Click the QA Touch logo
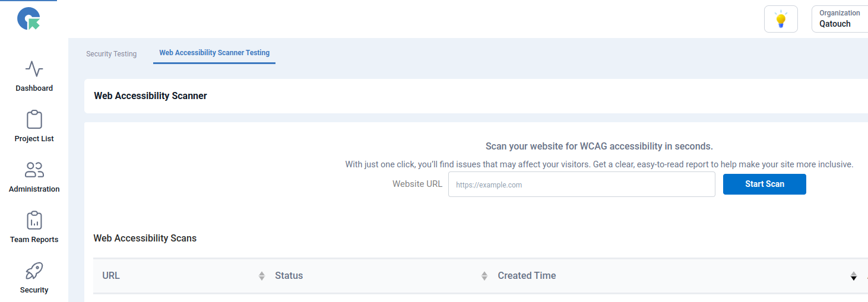868x302 pixels. pos(28,19)
